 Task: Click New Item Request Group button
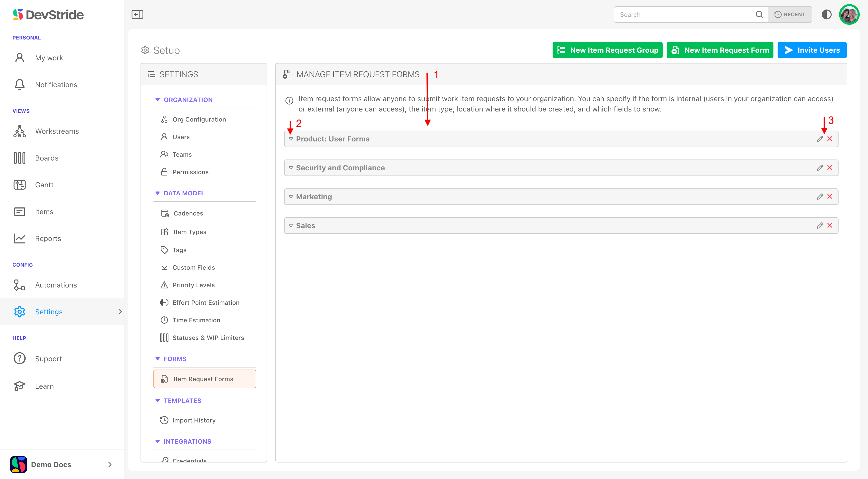tap(607, 50)
